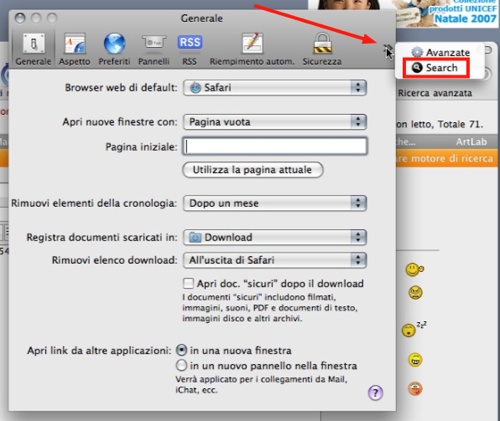Viewport: 500px width, 421px height.
Task: Choose Search from the overflow menu
Action: point(436,68)
